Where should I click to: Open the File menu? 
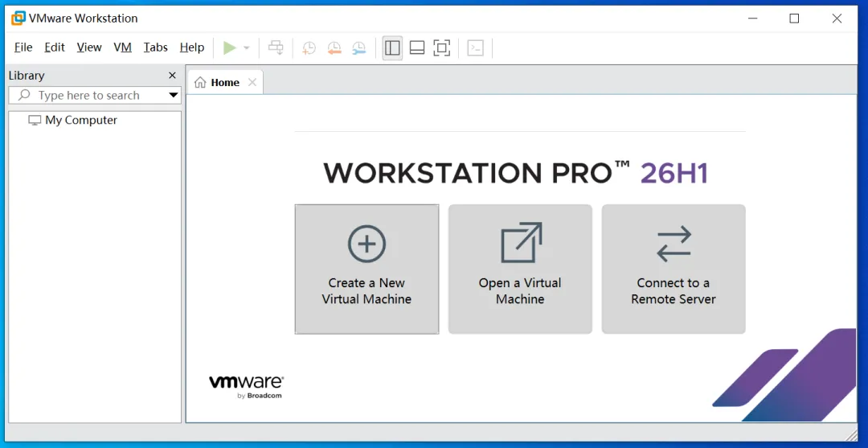point(23,47)
